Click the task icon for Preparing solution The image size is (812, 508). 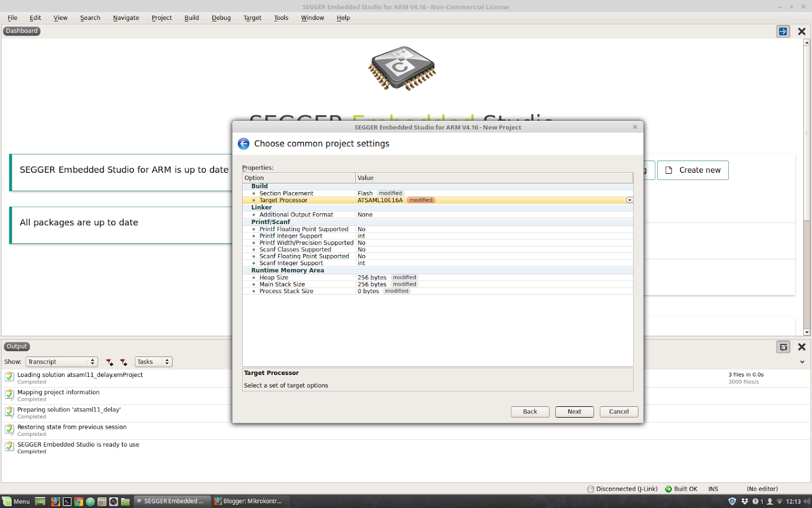coord(9,411)
